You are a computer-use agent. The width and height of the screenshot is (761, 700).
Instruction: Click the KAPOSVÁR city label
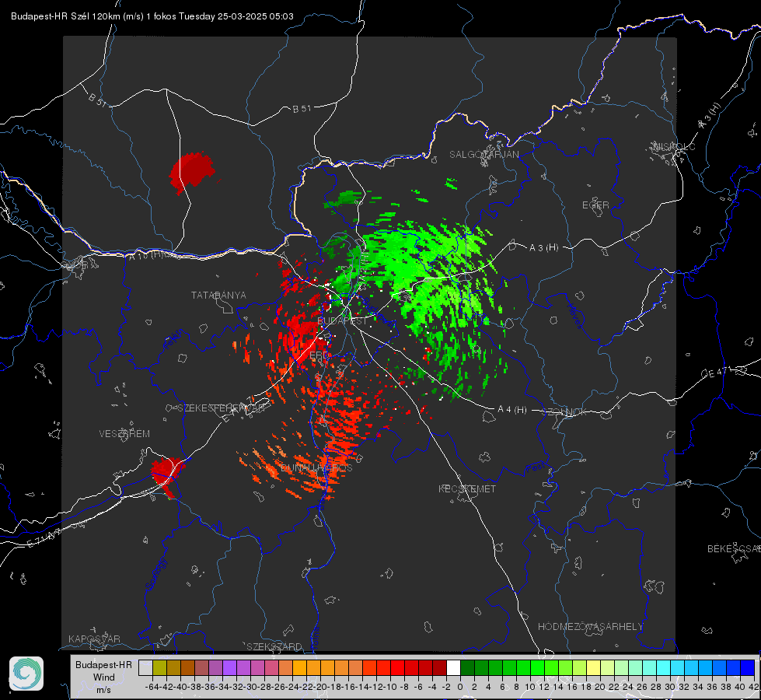[94, 639]
